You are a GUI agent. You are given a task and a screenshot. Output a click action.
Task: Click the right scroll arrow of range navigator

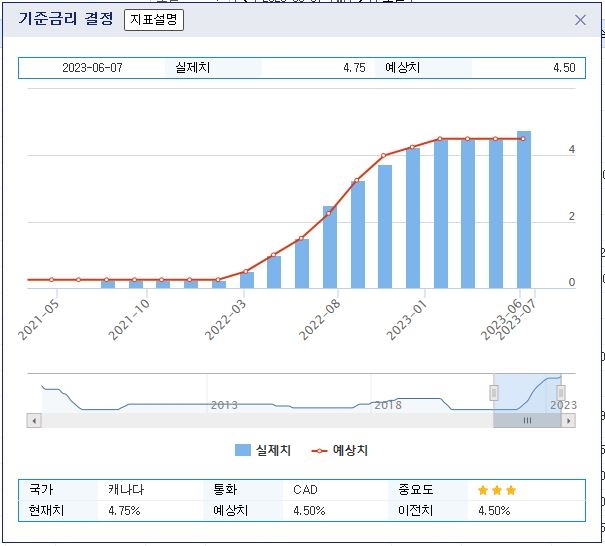pyautogui.click(x=568, y=420)
